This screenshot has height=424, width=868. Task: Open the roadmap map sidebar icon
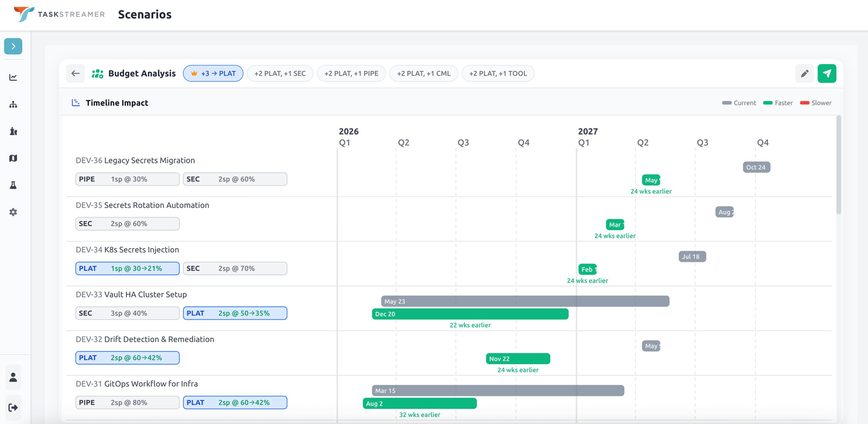[x=13, y=158]
